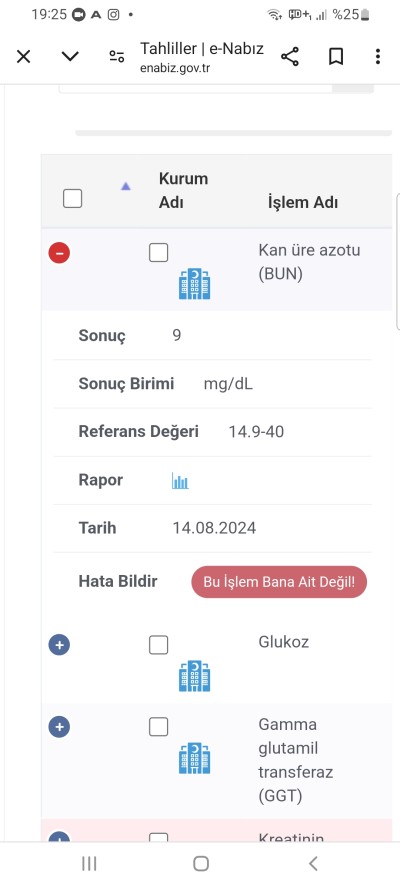Click the hospital icon in the BUN row

(194, 284)
